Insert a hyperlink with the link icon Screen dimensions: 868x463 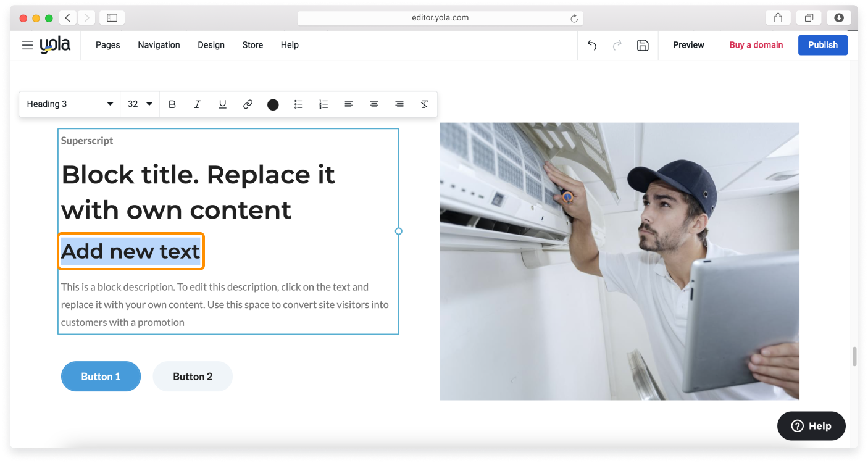tap(248, 104)
